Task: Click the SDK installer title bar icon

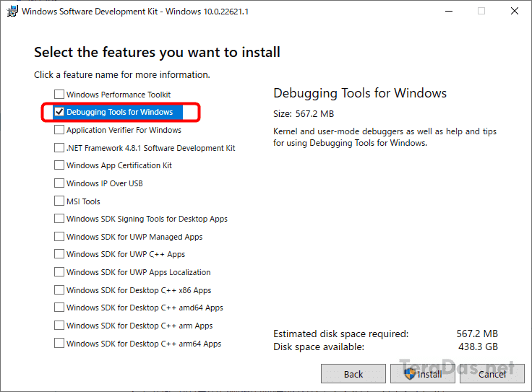Action: [x=12, y=11]
